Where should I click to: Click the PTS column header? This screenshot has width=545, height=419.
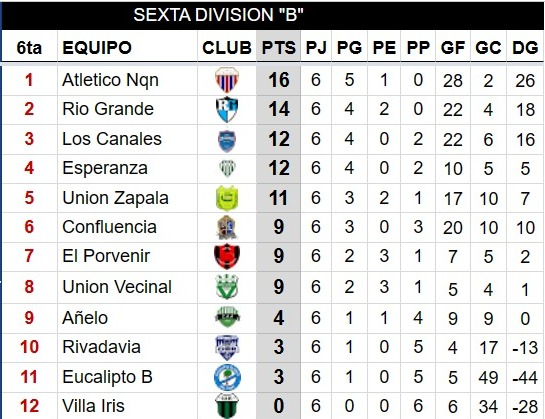coord(278,47)
